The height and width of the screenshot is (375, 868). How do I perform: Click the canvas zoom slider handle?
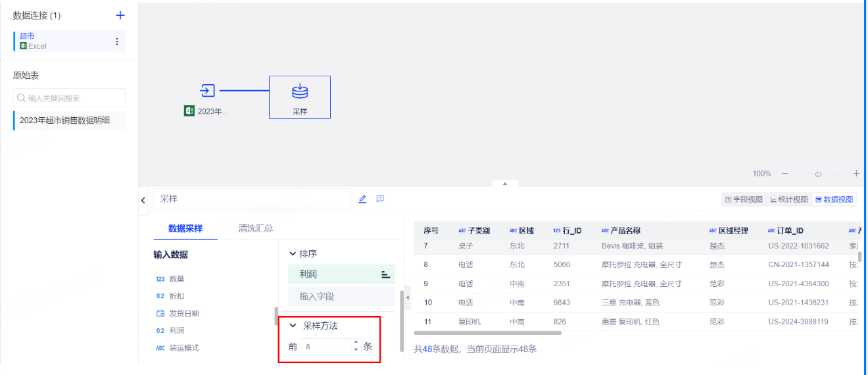click(818, 174)
